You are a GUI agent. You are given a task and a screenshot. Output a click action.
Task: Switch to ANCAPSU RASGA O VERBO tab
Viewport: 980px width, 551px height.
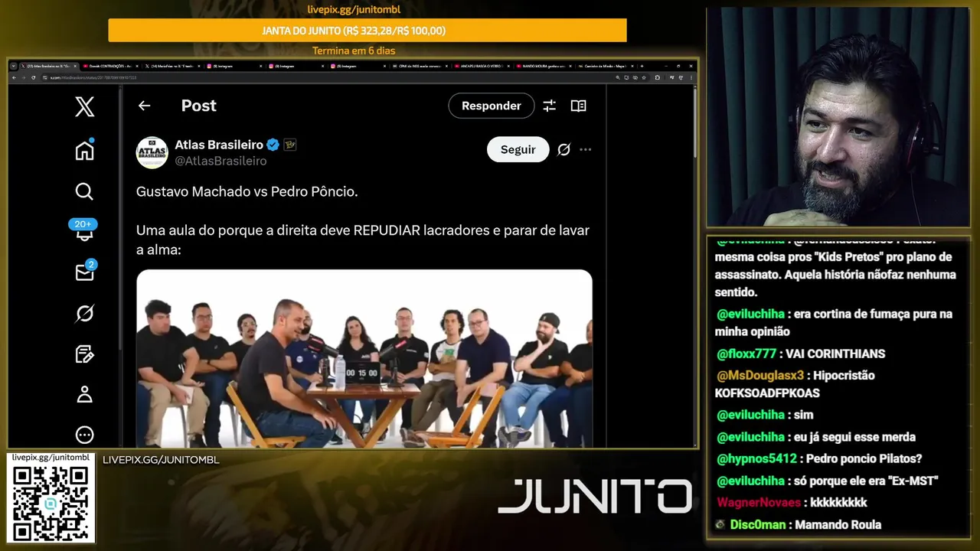(481, 66)
